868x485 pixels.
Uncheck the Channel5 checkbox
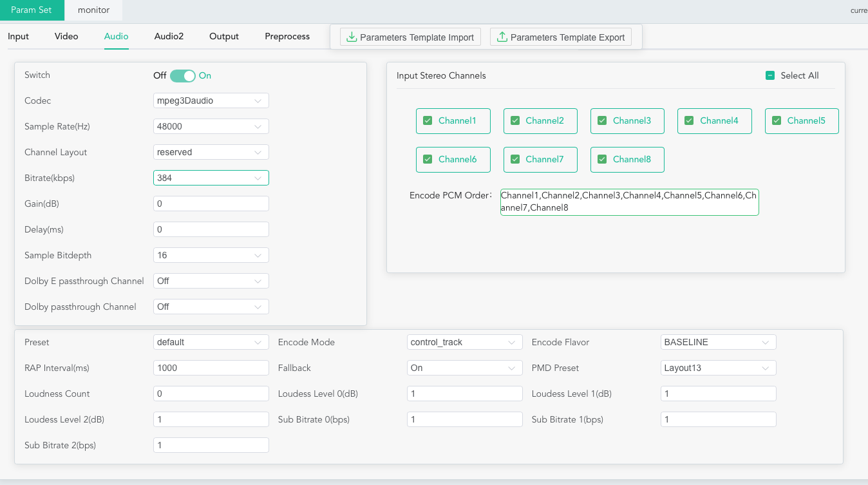777,120
